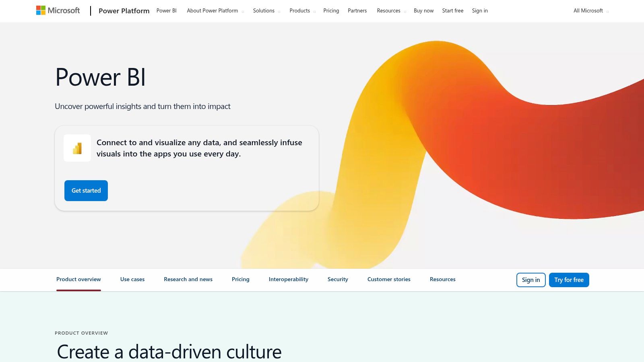Click the Microsoft logo
Viewport: 644px width, 362px height.
pos(58,10)
